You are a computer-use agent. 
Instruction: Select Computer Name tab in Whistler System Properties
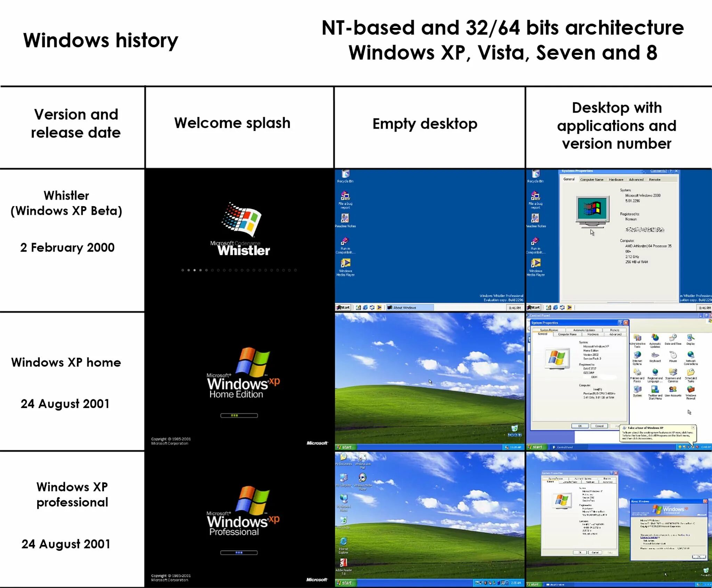pyautogui.click(x=592, y=180)
